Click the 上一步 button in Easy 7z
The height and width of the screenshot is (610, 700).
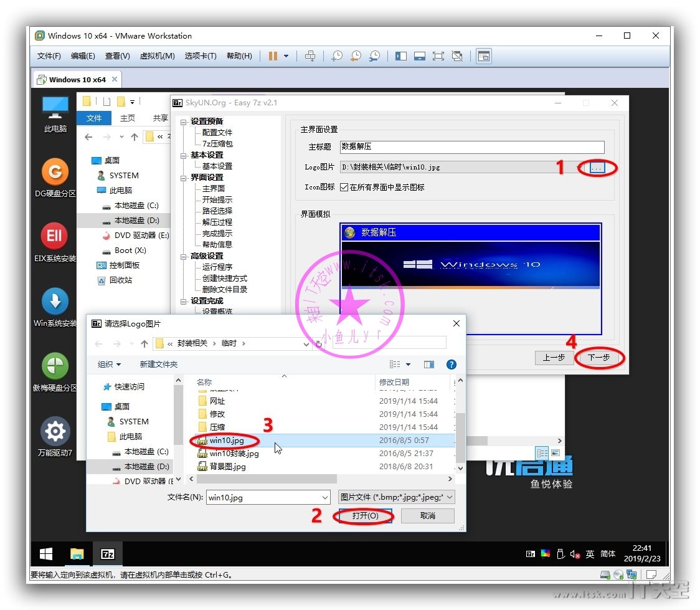click(554, 358)
